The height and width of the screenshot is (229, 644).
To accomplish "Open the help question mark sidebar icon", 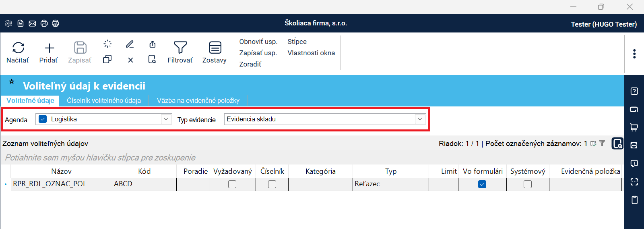I will [634, 91].
